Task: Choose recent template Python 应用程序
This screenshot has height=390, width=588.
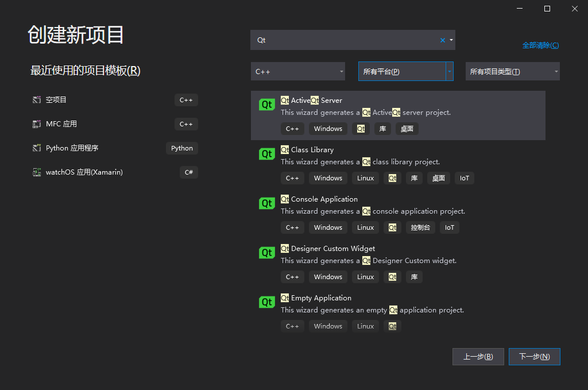Action: 115,148
